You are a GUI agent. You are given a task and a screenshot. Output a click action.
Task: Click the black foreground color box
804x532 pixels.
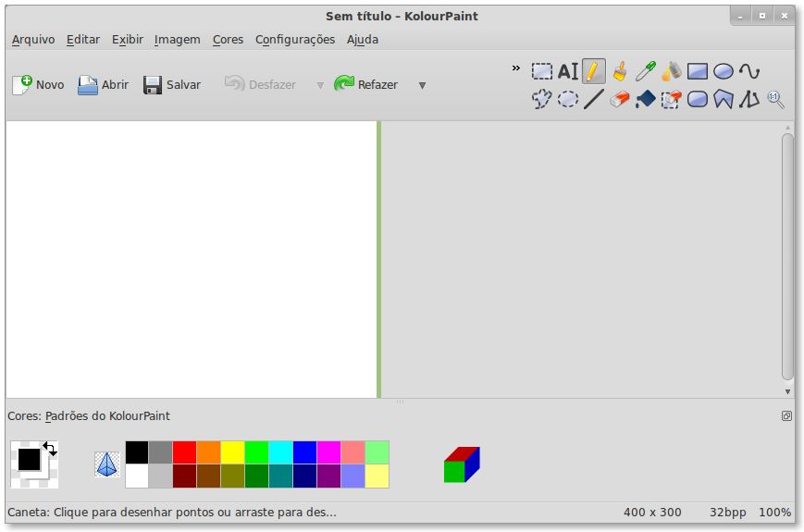pyautogui.click(x=30, y=459)
